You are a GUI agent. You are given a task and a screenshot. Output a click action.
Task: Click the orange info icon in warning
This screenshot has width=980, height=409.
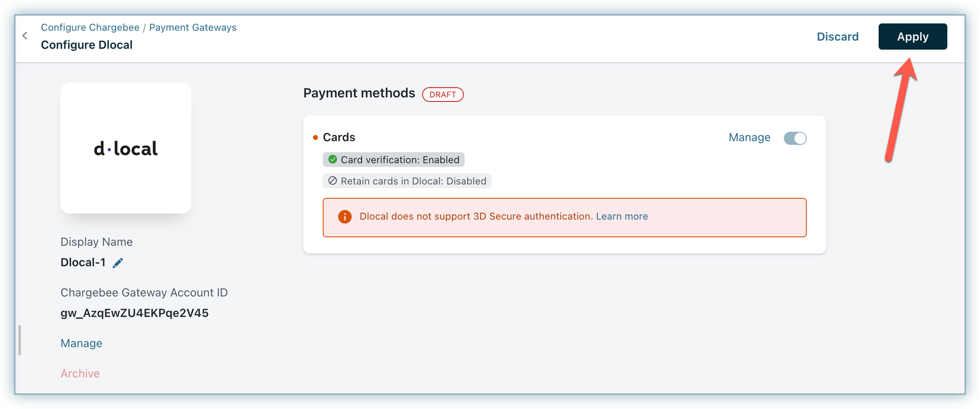pos(344,217)
